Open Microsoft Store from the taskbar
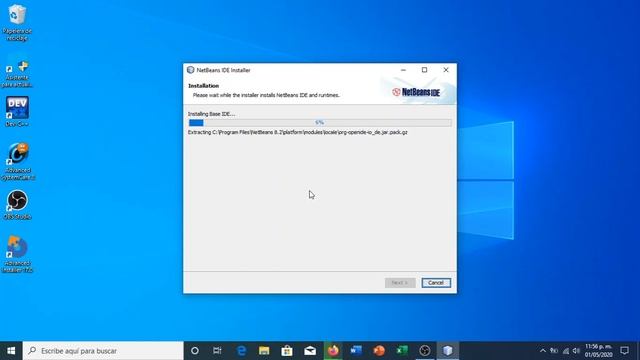640x360 pixels. pos(287,351)
